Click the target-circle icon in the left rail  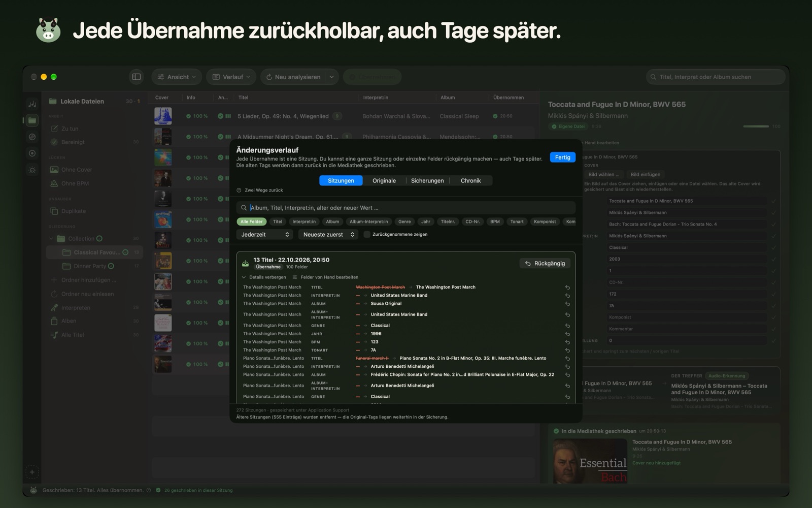tap(32, 153)
